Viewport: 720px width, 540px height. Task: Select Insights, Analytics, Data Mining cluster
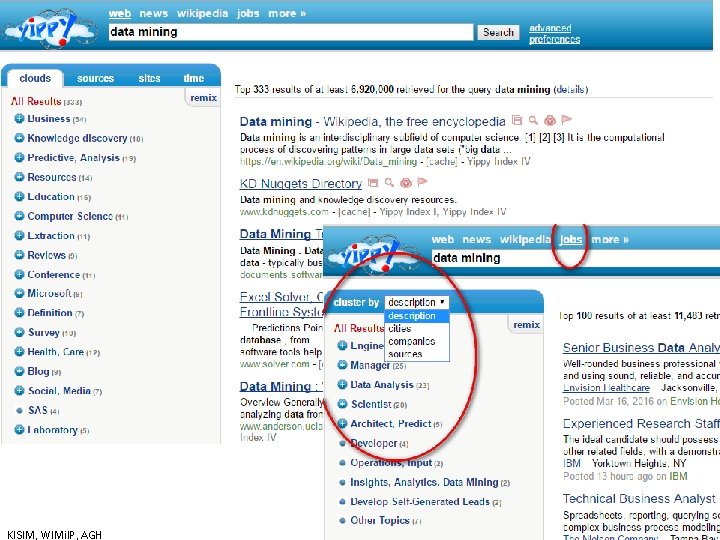[424, 482]
